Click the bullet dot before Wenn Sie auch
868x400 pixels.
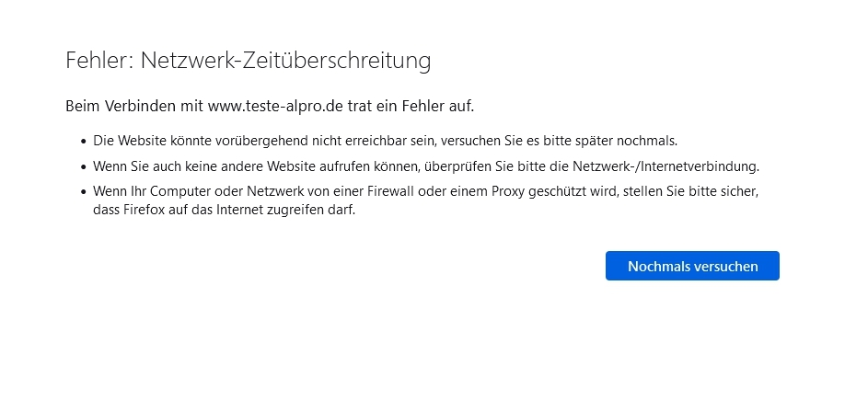point(84,167)
